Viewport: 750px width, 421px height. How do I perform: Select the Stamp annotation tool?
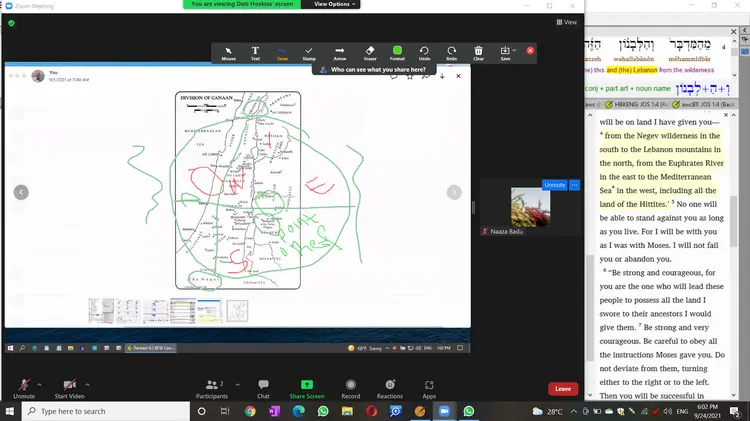[x=309, y=52]
